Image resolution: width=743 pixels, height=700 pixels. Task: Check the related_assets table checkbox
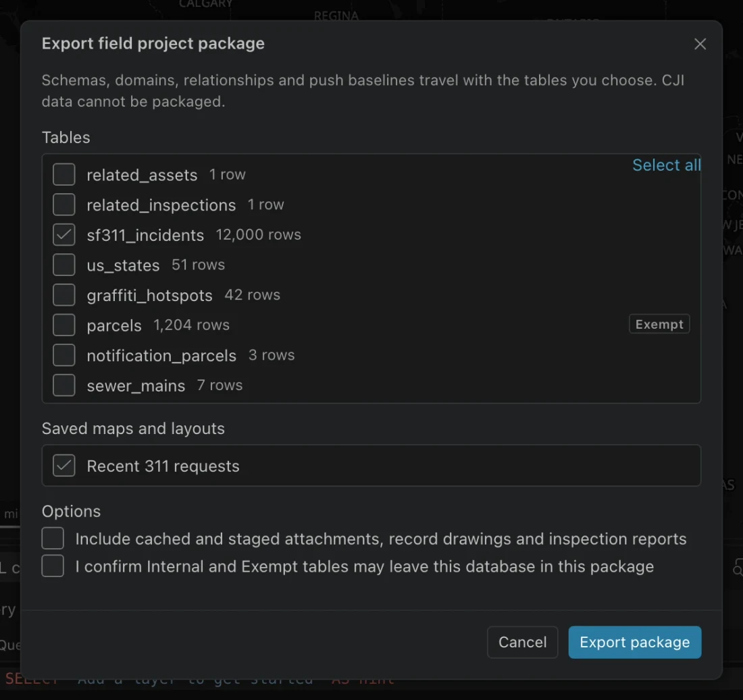[x=64, y=174]
